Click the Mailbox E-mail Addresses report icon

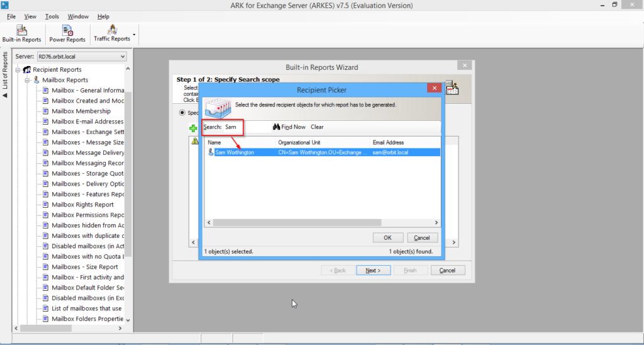(x=45, y=122)
